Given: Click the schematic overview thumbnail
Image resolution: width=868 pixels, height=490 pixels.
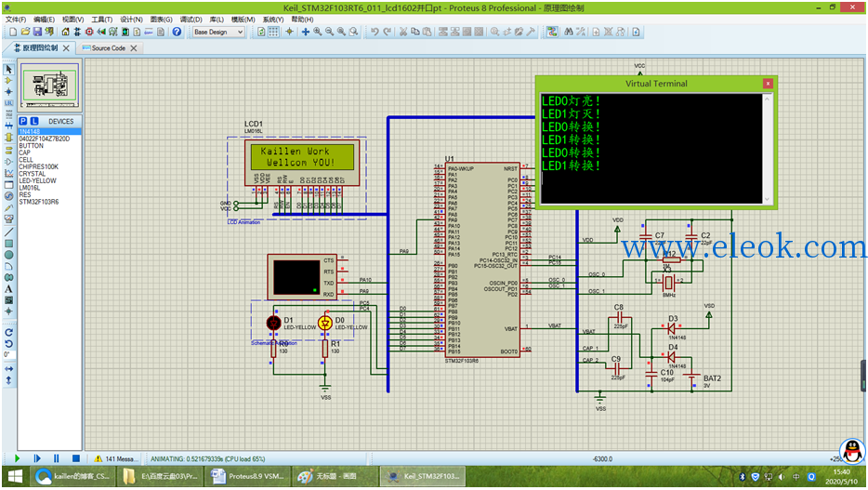Looking at the screenshot, I should (x=50, y=86).
